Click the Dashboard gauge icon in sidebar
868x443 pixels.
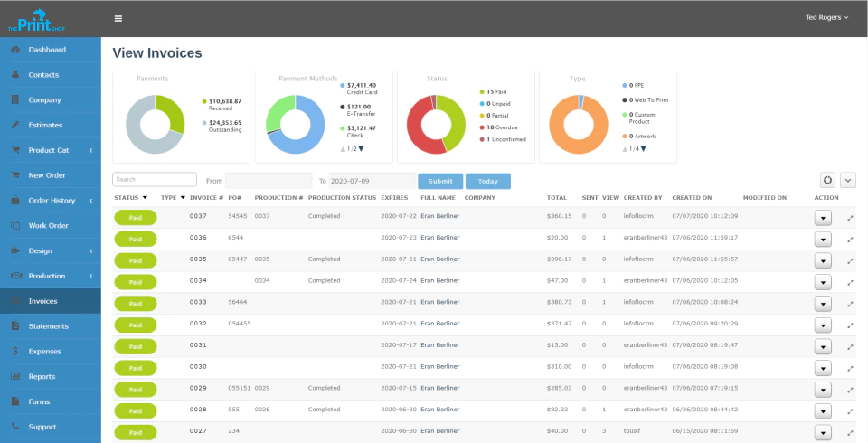(15, 50)
